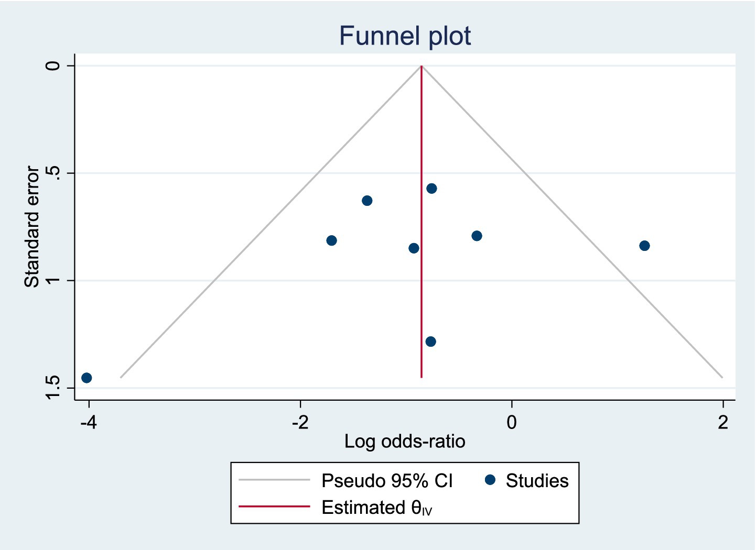Image resolution: width=756 pixels, height=550 pixels.
Task: Click the Funnel plot title
Action: click(x=405, y=36)
